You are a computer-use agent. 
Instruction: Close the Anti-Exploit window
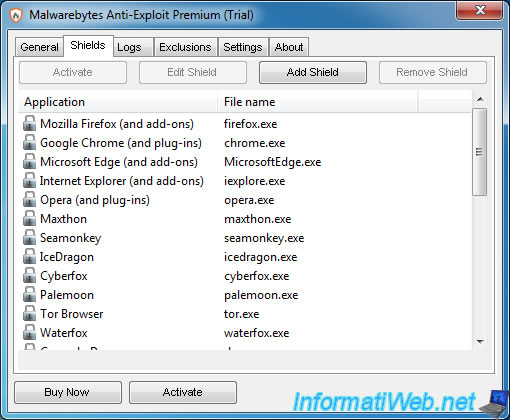480,10
